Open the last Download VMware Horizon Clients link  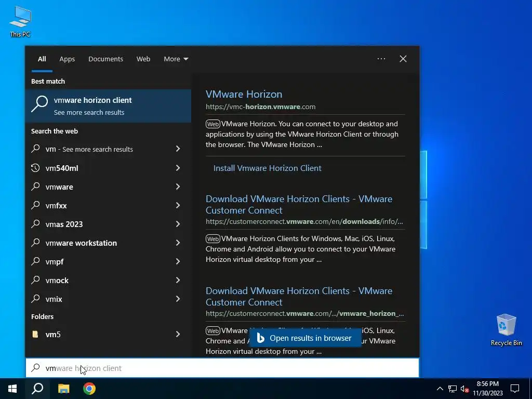point(299,296)
